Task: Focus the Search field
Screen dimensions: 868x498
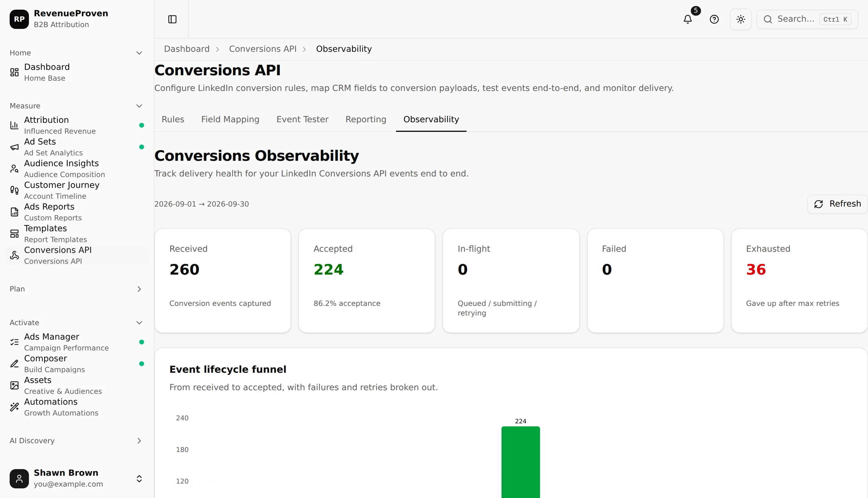Action: (807, 19)
